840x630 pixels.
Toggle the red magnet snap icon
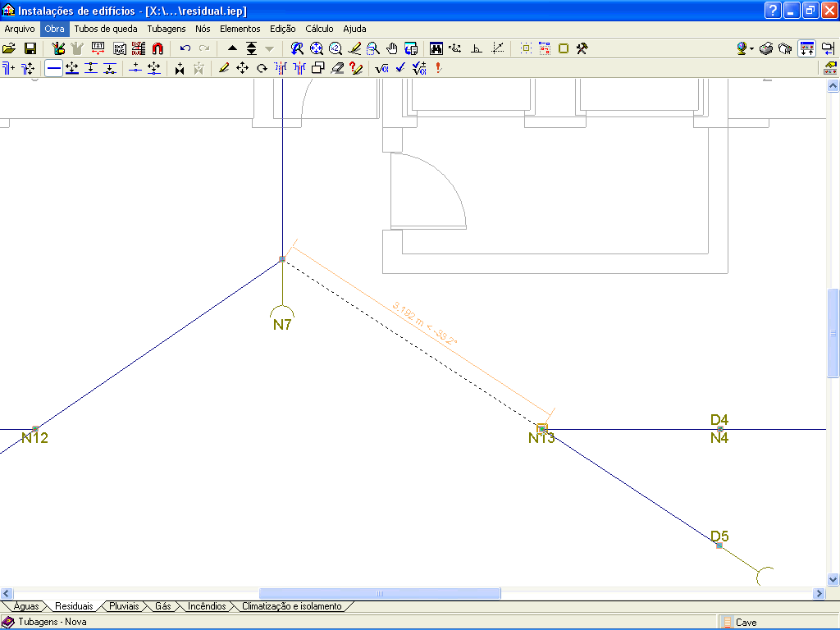(x=157, y=48)
